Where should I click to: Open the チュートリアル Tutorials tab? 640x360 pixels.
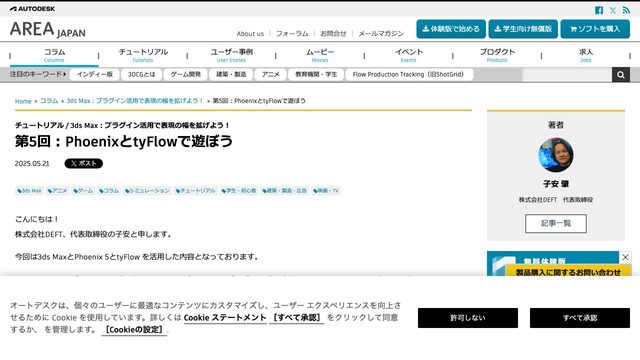click(x=143, y=55)
